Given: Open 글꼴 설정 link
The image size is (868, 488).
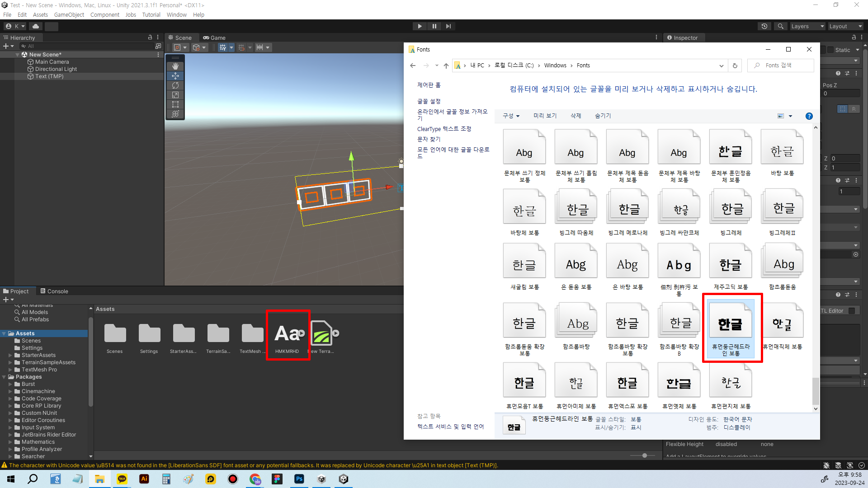Looking at the screenshot, I should click(429, 101).
